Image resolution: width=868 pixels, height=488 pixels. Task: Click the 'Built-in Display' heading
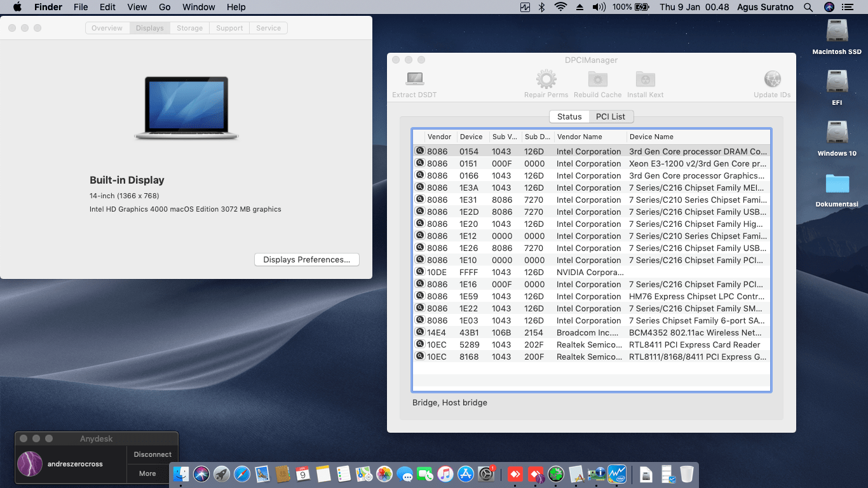coord(127,180)
